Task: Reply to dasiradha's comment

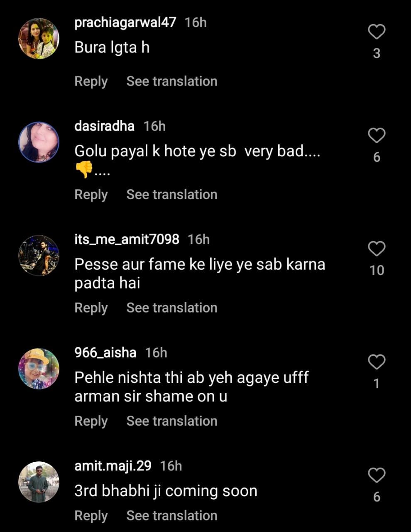Action: (91, 195)
